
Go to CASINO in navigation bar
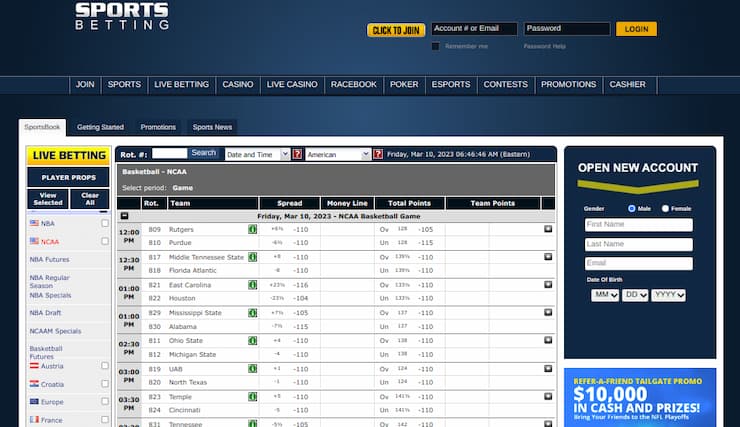237,84
